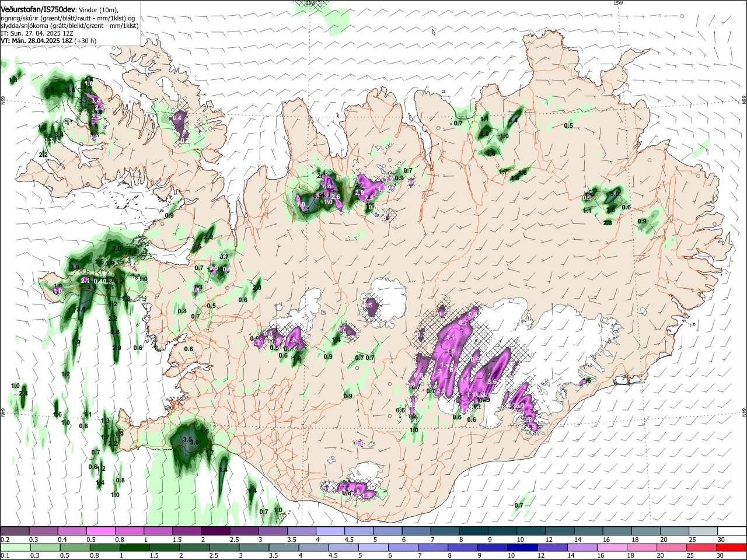Pick the top-row swatch labeled 5
This screenshot has height=560, width=747.
[x=387, y=531]
